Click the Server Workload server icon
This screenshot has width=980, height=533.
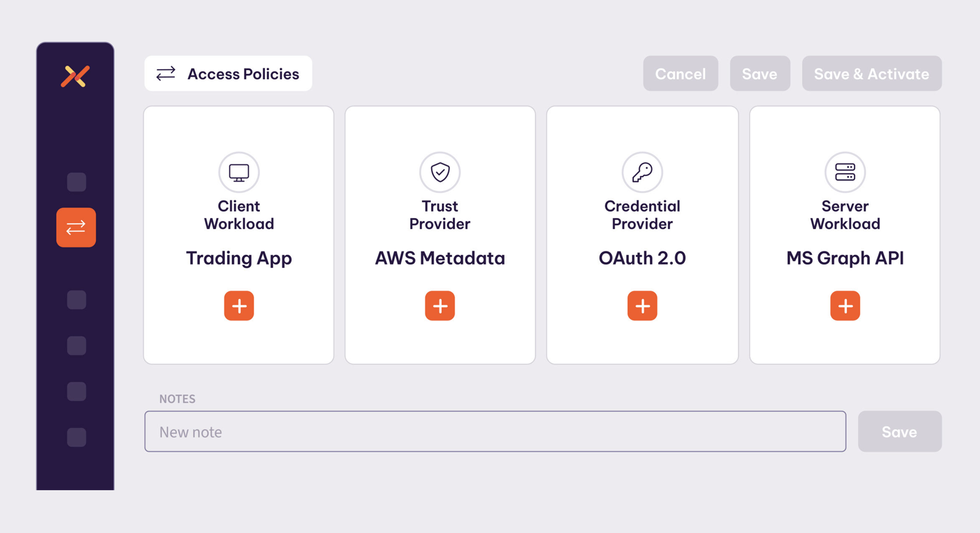click(x=845, y=172)
